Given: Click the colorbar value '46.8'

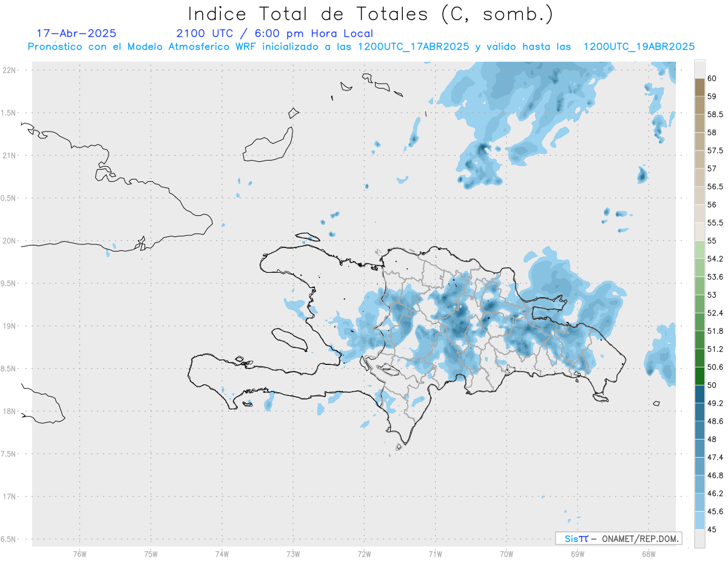Looking at the screenshot, I should click(x=715, y=475).
